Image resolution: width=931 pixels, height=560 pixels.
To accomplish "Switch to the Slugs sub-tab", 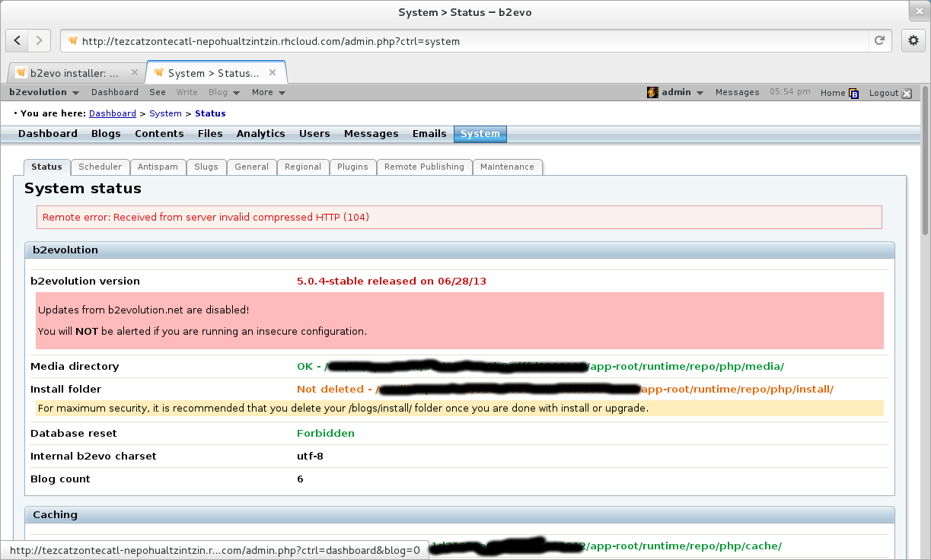I will coord(206,167).
